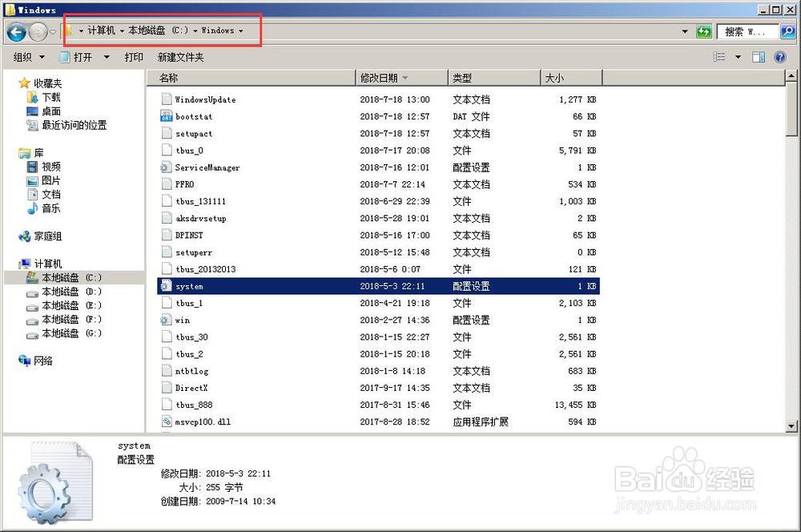Open view options dropdown arrow

[739, 57]
